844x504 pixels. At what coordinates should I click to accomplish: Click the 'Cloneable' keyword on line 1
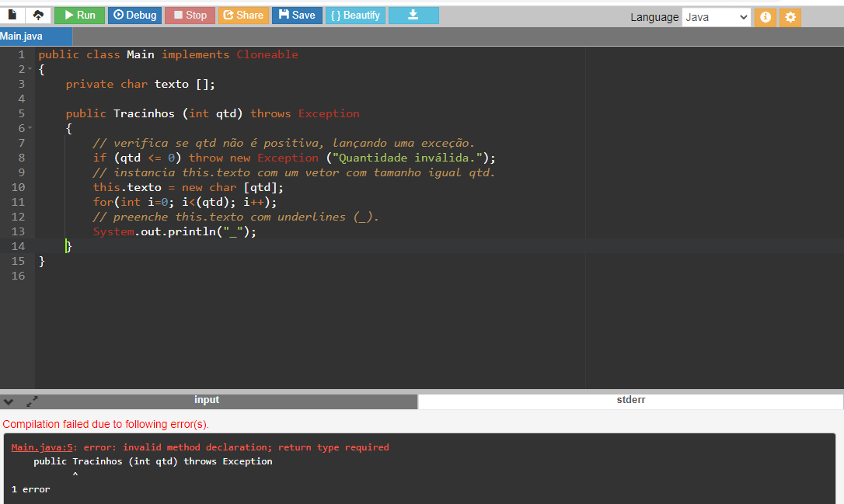click(x=267, y=54)
